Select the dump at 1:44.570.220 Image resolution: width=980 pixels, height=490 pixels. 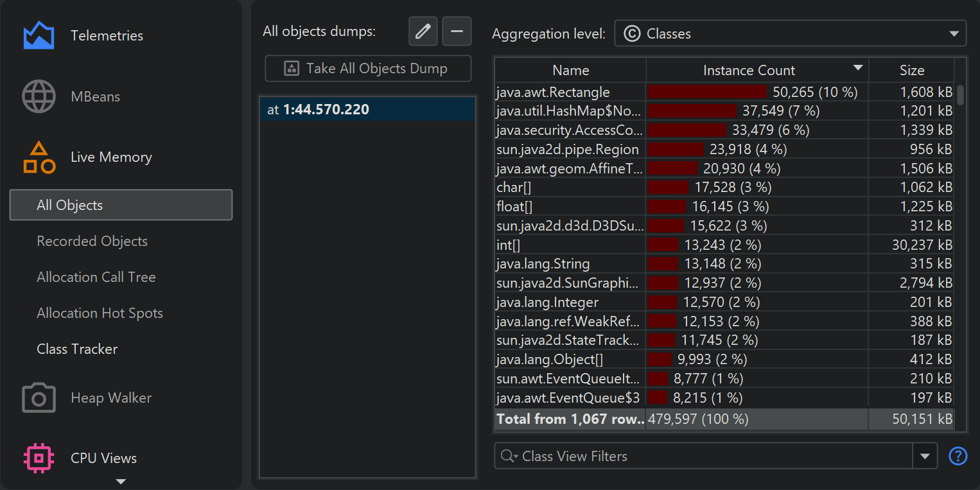pos(367,110)
